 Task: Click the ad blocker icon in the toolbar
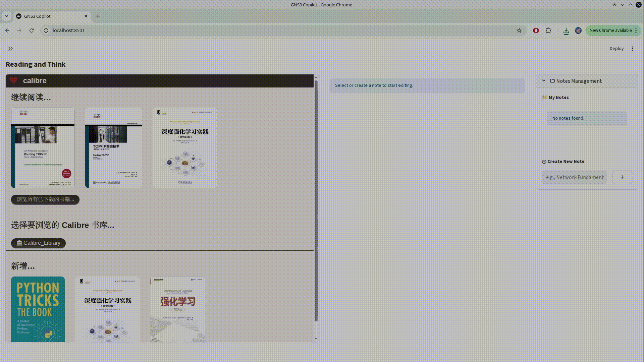(536, 31)
